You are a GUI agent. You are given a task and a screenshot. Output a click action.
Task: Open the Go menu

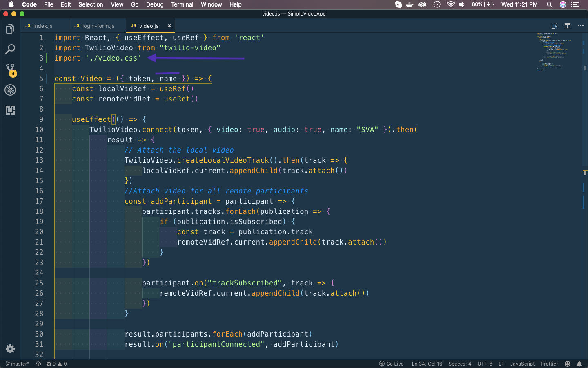click(135, 4)
